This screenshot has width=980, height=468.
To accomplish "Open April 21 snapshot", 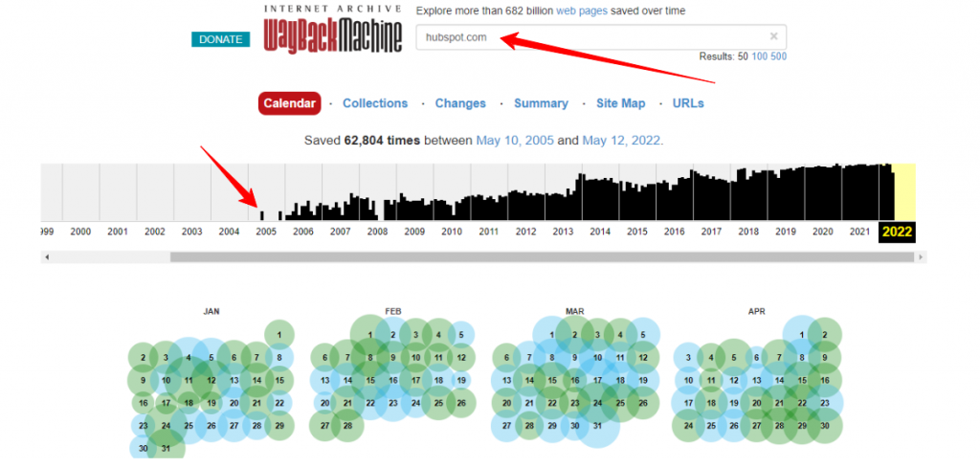I will tap(779, 403).
